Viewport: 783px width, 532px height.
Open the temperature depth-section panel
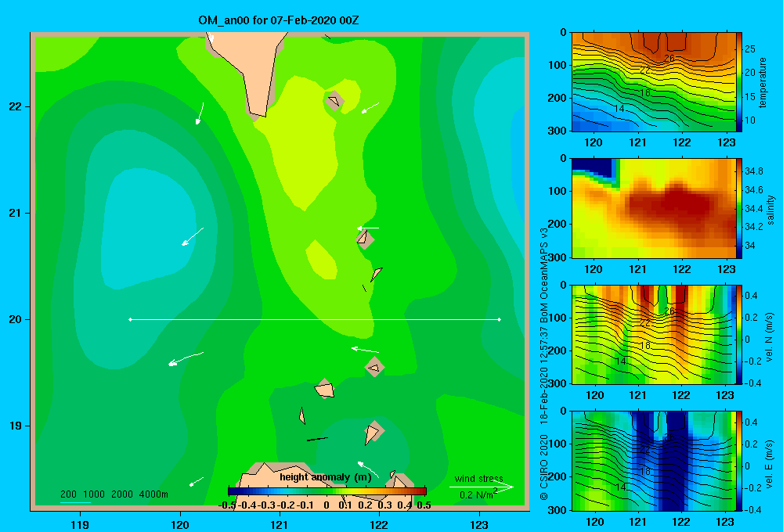[x=654, y=82]
